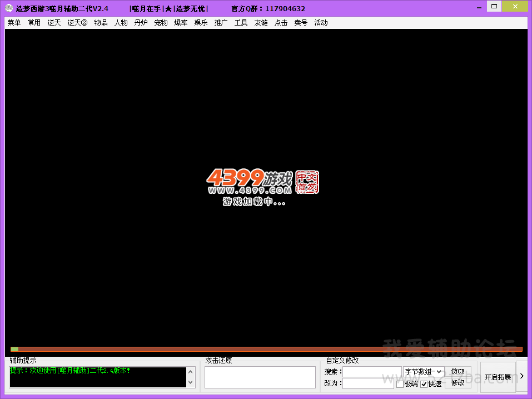Open the 卖号 menu
This screenshot has height=399, width=532.
(301, 23)
